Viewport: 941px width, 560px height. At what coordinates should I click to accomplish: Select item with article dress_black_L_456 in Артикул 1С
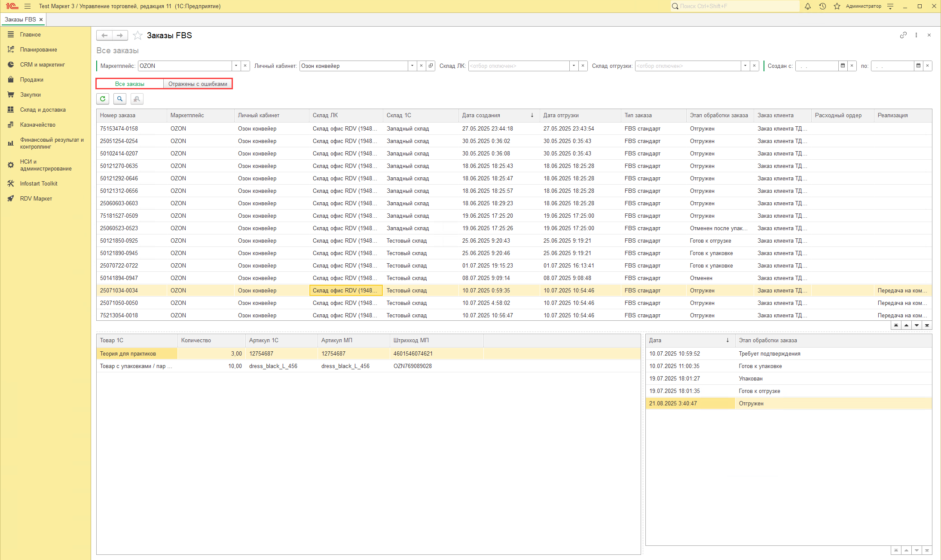click(x=273, y=366)
